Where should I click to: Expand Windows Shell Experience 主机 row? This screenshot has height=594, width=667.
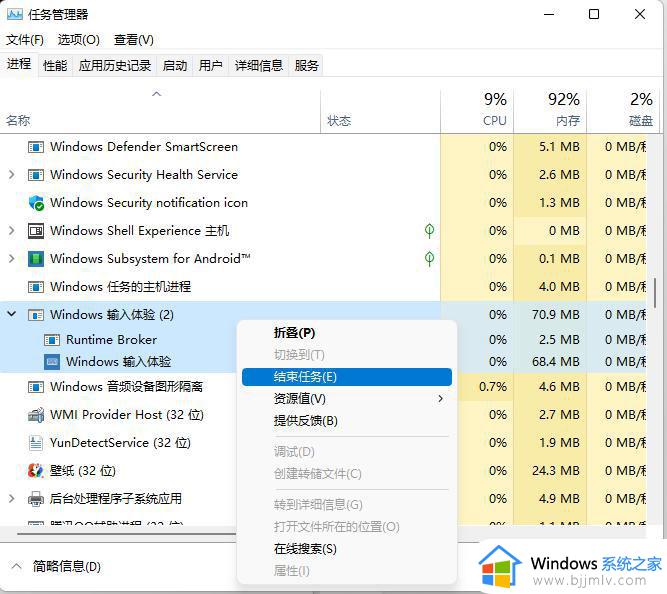pyautogui.click(x=11, y=231)
